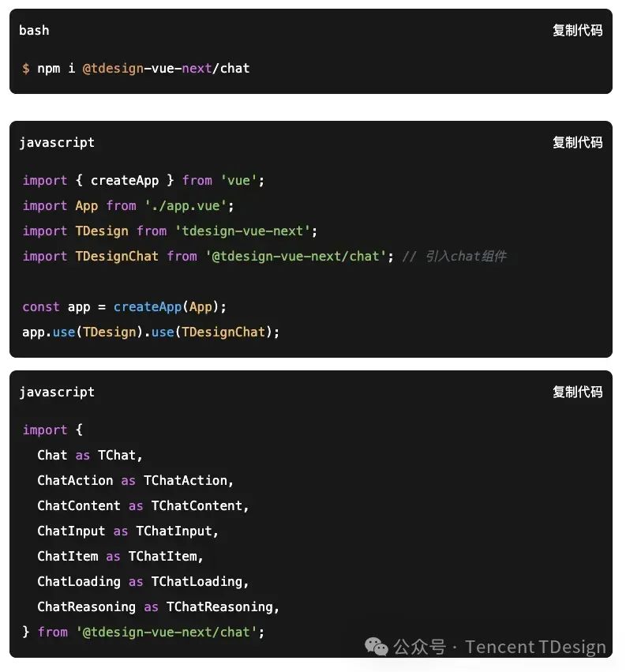Click the bash language label

pyautogui.click(x=34, y=31)
